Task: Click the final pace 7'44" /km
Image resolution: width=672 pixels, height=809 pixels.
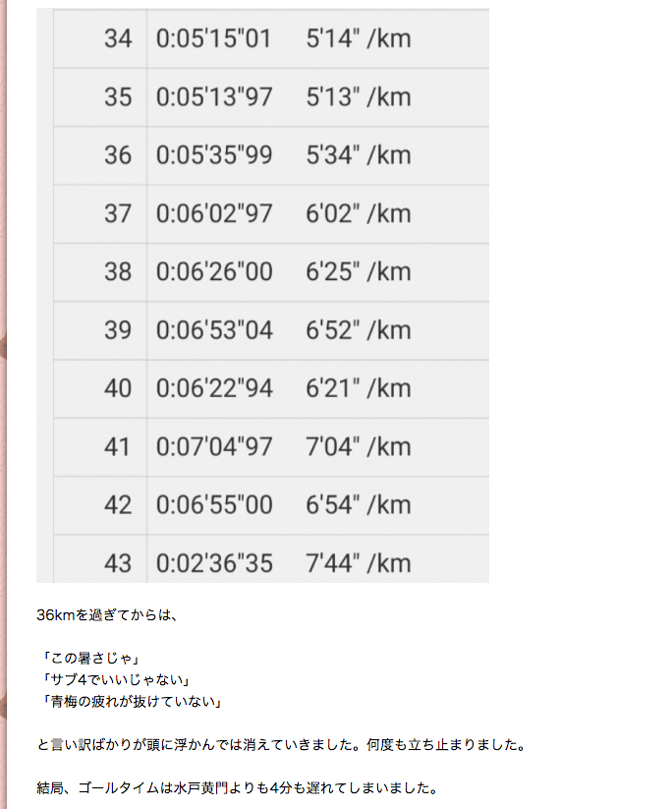Action: coord(359,563)
